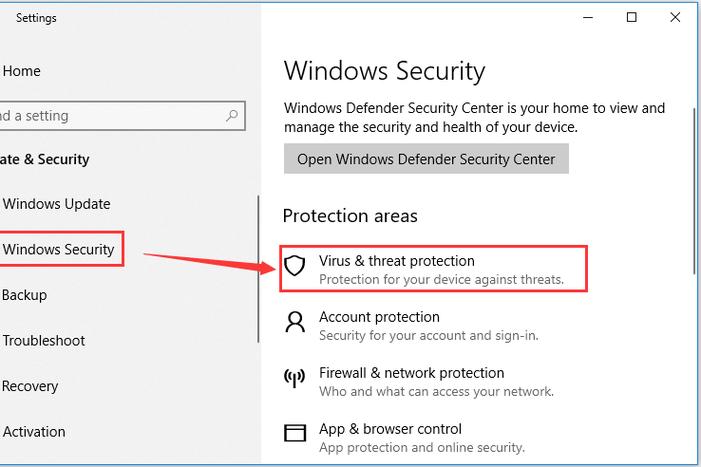Maximize the Settings window
This screenshot has height=467, width=701.
[631, 17]
